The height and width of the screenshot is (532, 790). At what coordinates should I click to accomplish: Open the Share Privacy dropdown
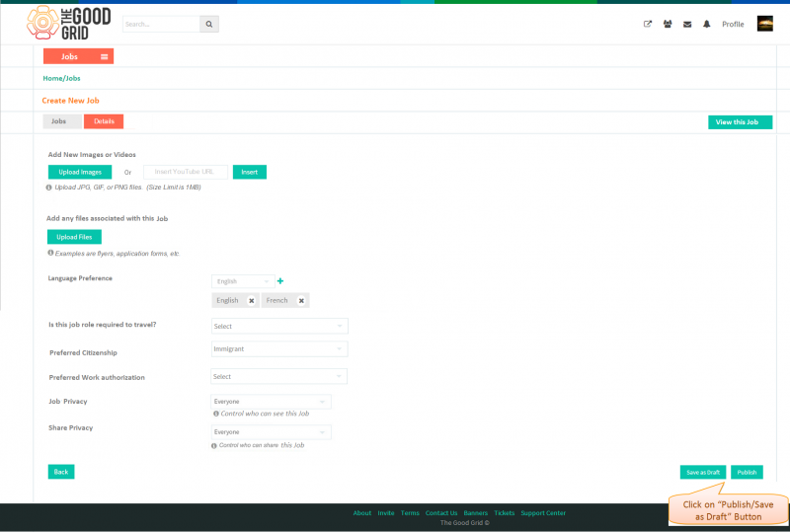point(271,432)
